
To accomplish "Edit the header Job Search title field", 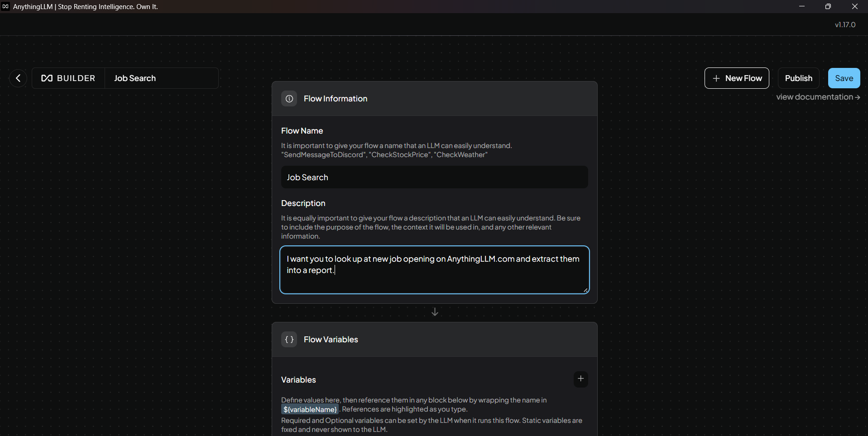I will 162,78.
